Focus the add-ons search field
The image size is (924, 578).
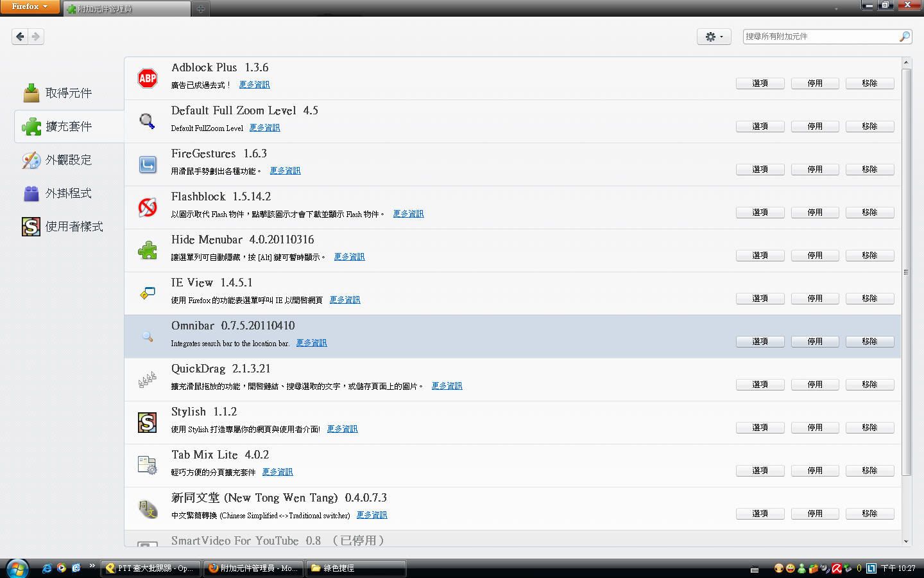point(820,37)
